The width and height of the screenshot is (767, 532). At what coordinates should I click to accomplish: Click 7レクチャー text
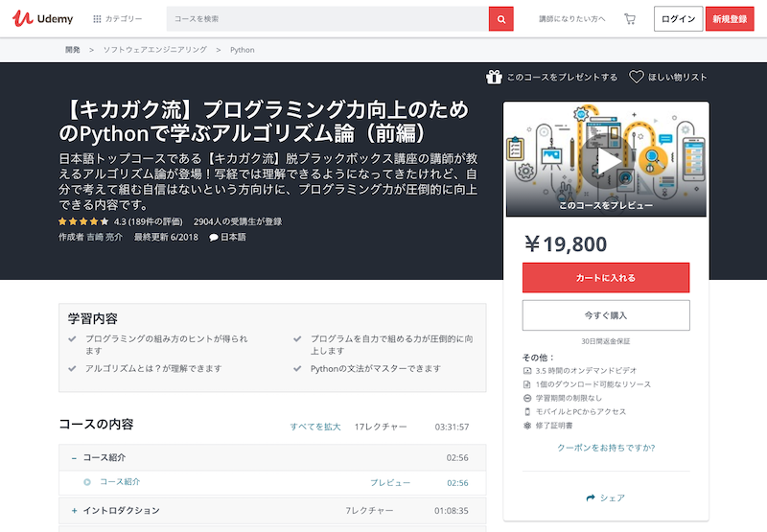click(369, 511)
